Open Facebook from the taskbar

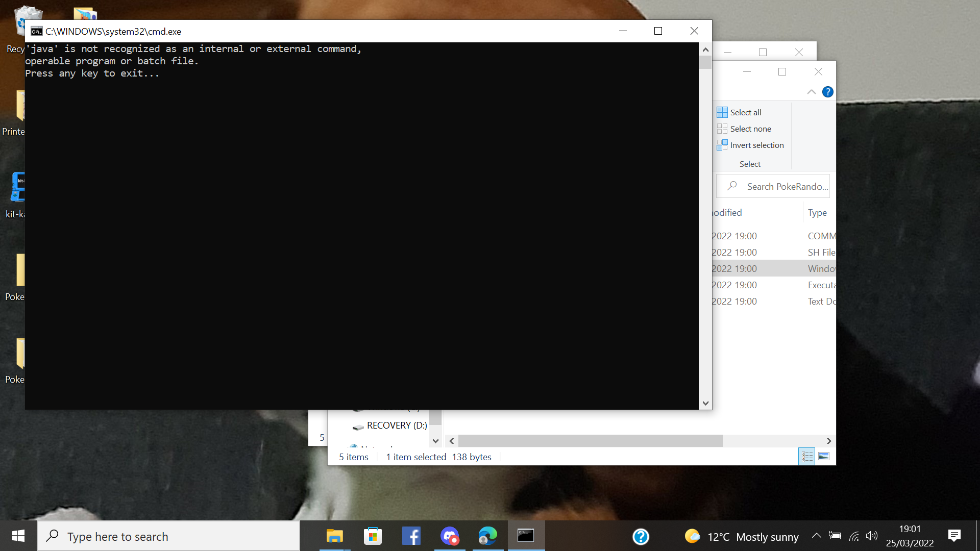click(x=411, y=536)
